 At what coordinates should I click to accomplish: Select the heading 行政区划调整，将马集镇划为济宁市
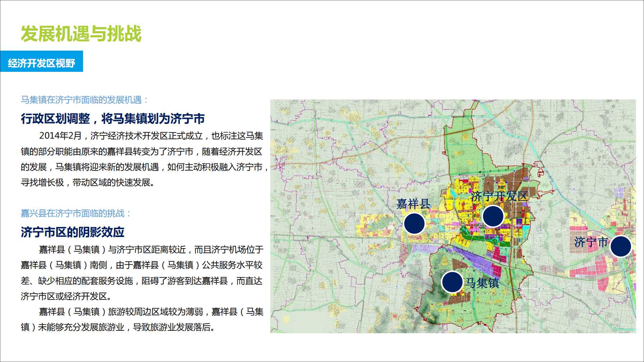click(112, 119)
